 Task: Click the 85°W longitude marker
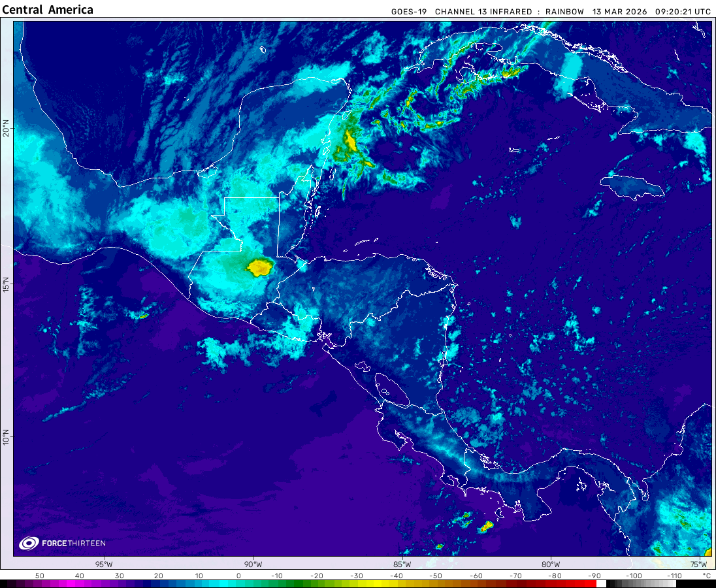[x=402, y=564]
